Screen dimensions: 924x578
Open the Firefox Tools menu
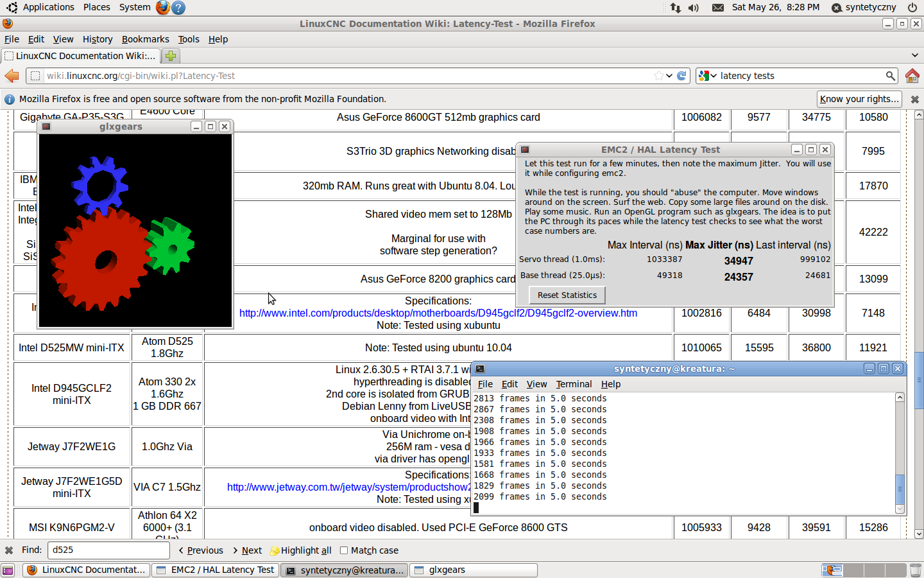tap(189, 39)
